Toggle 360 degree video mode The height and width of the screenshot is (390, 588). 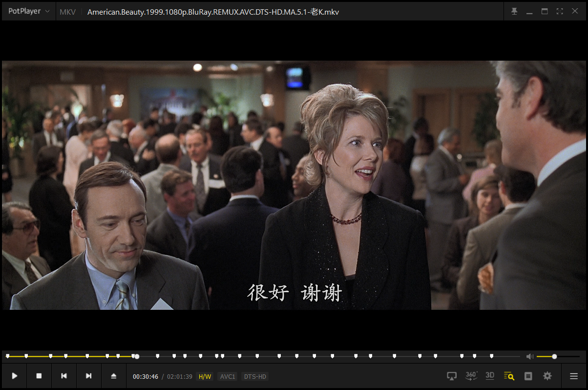click(x=471, y=376)
